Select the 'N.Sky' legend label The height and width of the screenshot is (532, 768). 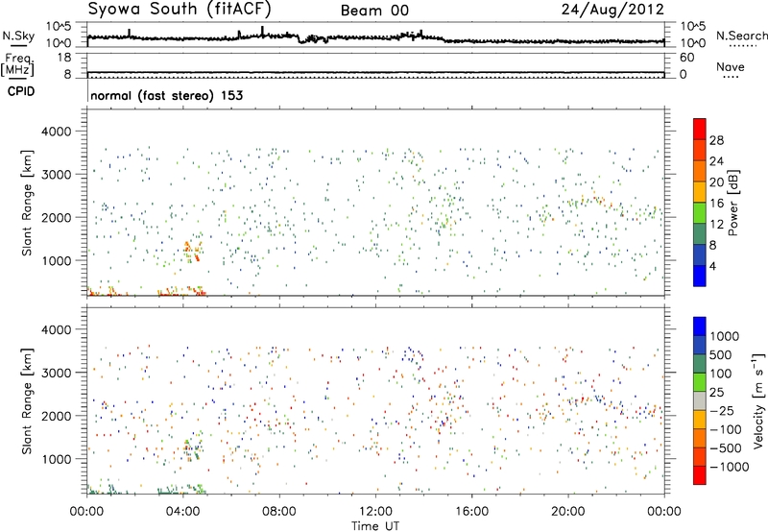point(18,36)
